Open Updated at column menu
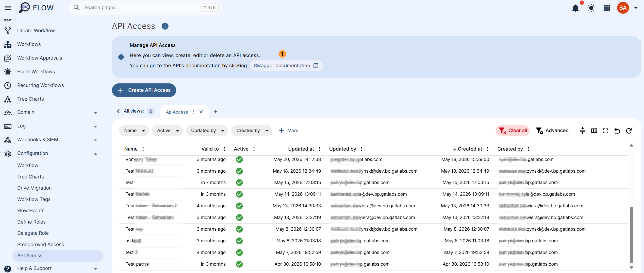644x273 pixels. pyautogui.click(x=320, y=149)
